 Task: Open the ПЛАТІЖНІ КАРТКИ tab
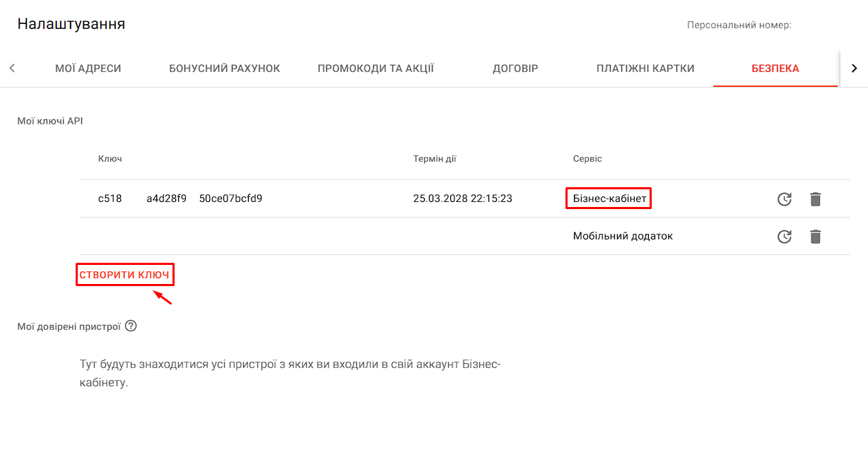click(645, 68)
